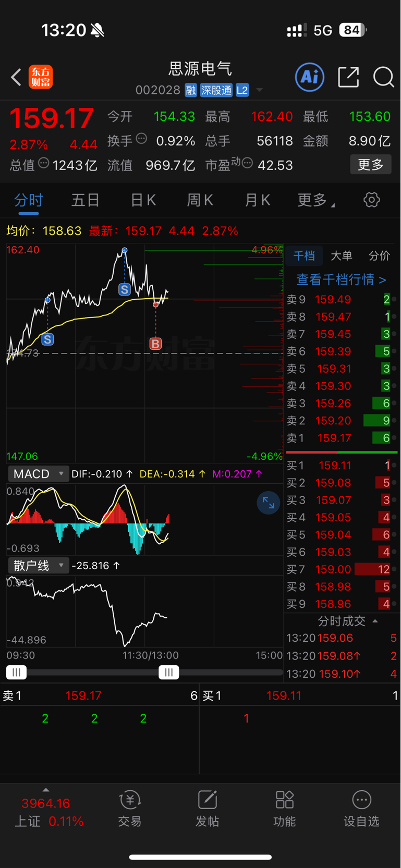Tap the 卖2 159.20 order row
The image size is (401, 868).
click(x=342, y=421)
